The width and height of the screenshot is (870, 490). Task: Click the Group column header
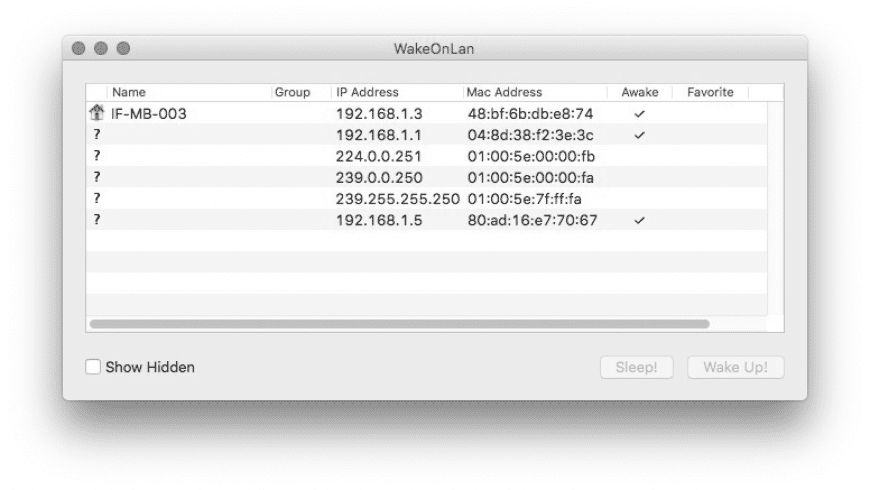pos(292,93)
